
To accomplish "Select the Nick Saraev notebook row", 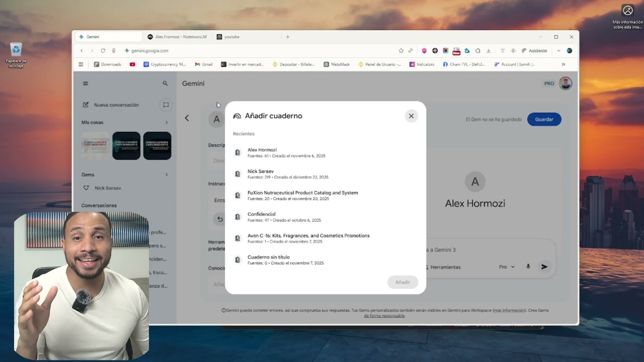I will pyautogui.click(x=325, y=174).
